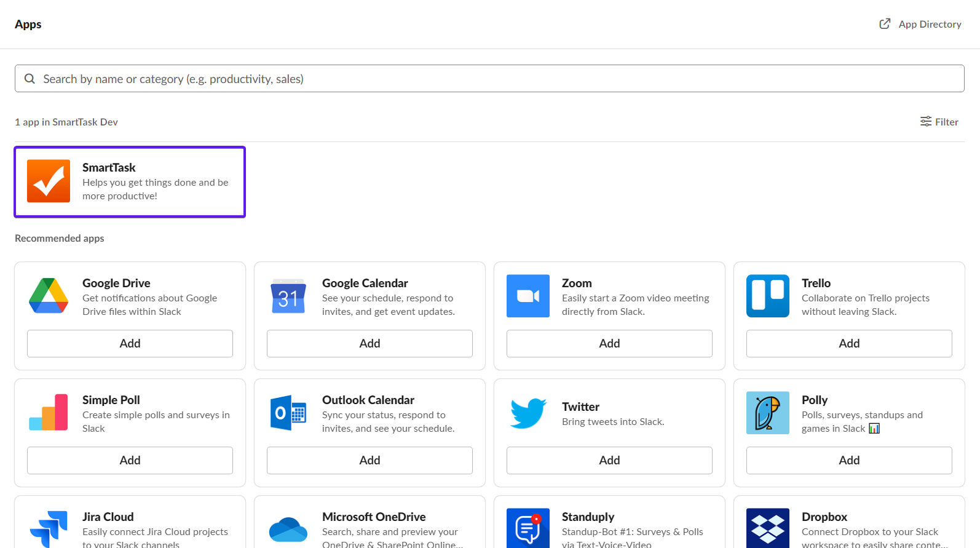980x548 pixels.
Task: Open the Google Calendar app title
Action: tap(365, 283)
